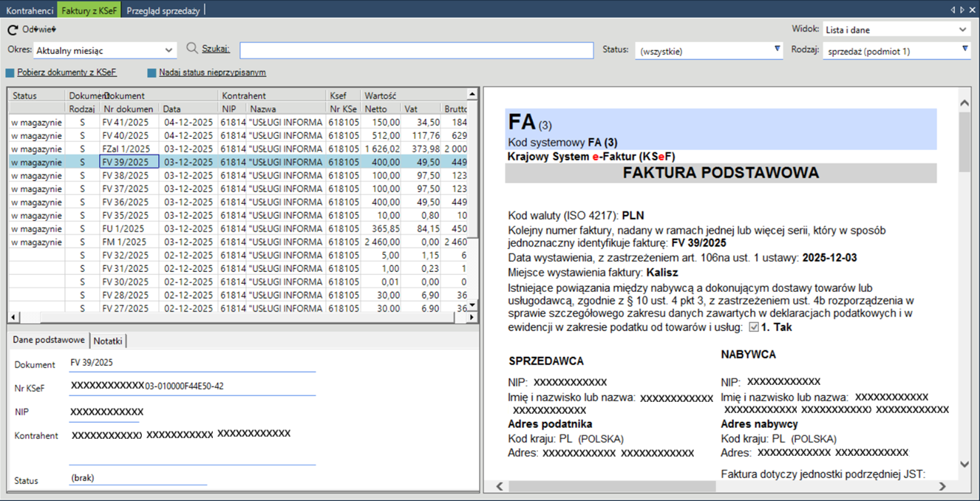Image resolution: width=980 pixels, height=501 pixels.
Task: Open the Widok view dropdown
Action: (x=962, y=30)
